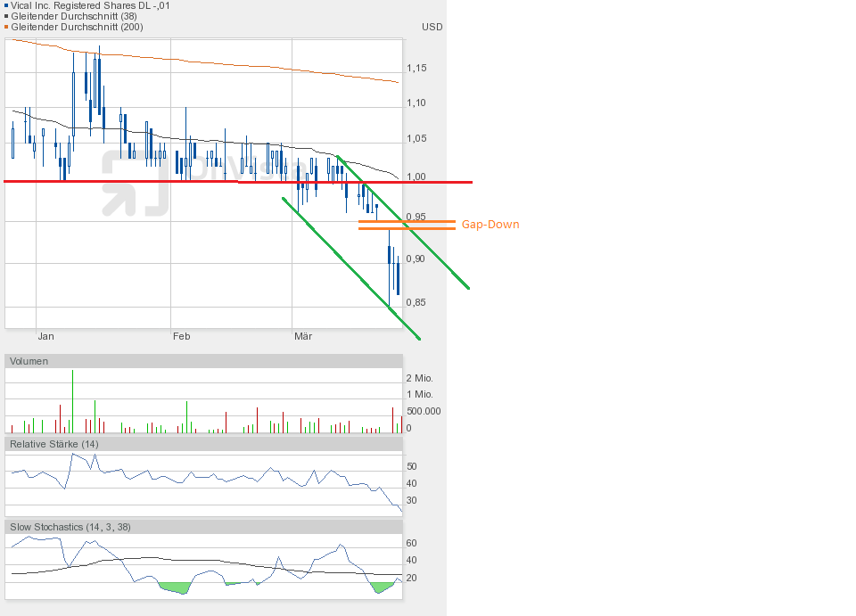Click the 'Feb' month label

click(x=182, y=336)
